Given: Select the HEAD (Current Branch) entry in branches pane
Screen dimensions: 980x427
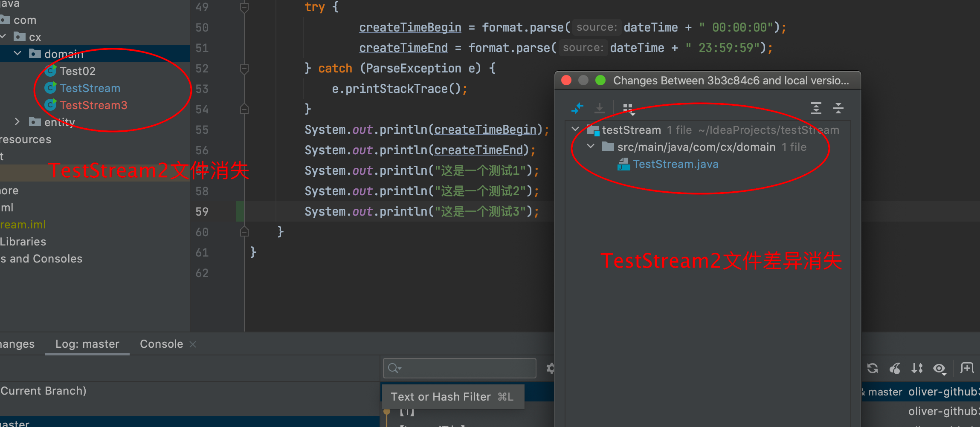Looking at the screenshot, I should pyautogui.click(x=43, y=391).
